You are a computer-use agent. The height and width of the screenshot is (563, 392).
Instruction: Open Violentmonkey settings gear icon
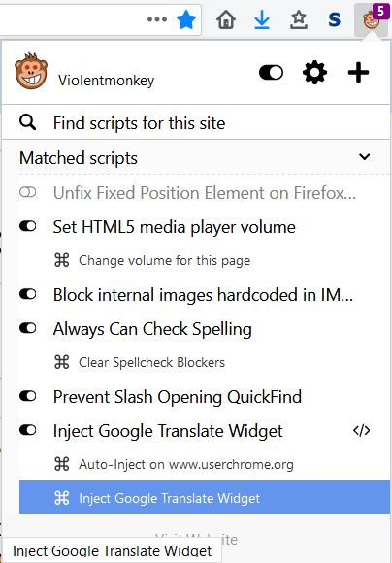(x=314, y=73)
